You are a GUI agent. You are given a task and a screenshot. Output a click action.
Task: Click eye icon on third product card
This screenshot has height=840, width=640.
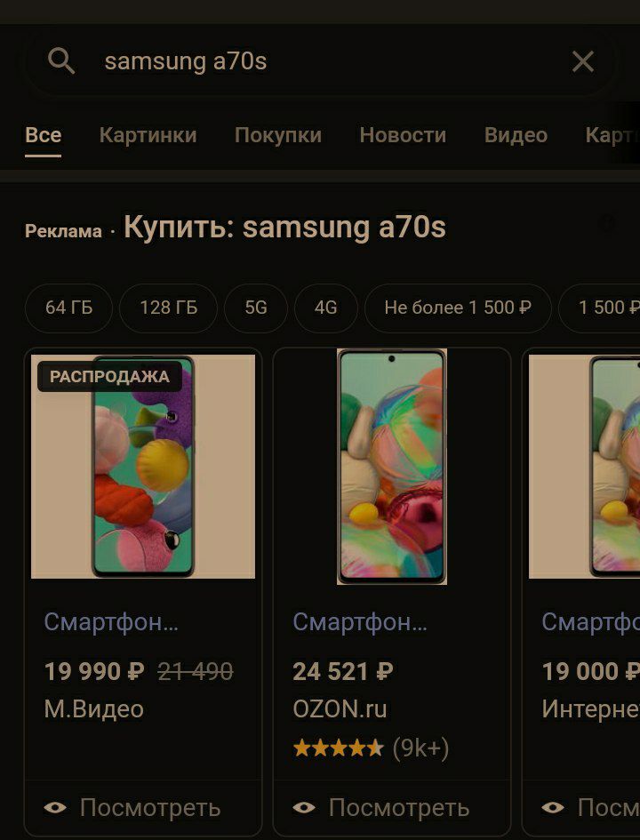[x=553, y=807]
